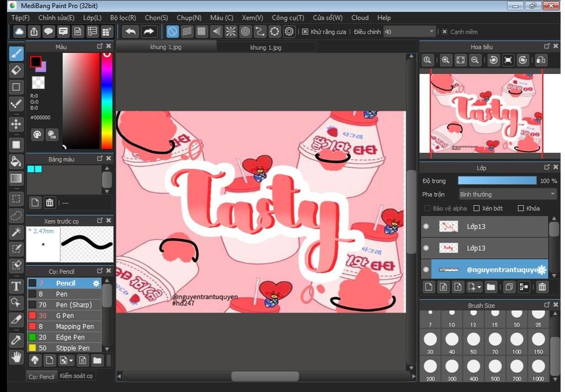Enable Khóa lock checkbox
Viewport: 565px width, 392px height.
521,208
